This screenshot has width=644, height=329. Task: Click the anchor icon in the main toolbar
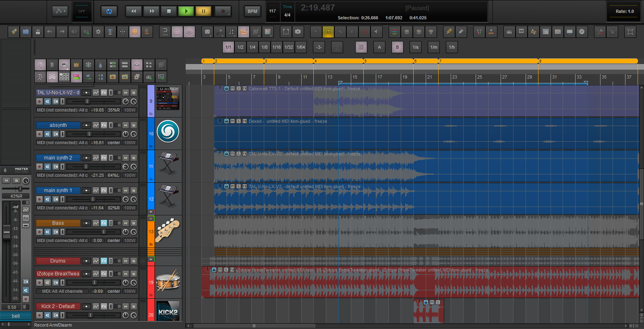pyautogui.click(x=189, y=32)
